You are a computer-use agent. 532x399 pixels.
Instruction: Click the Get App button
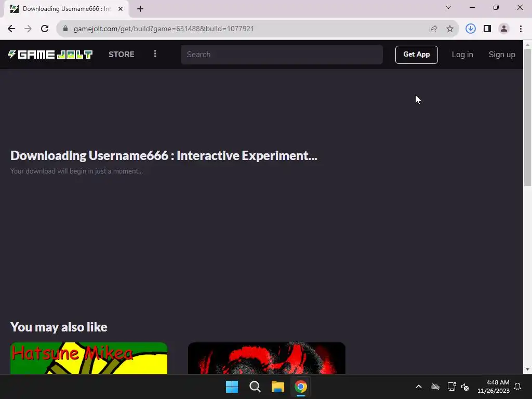tap(416, 54)
